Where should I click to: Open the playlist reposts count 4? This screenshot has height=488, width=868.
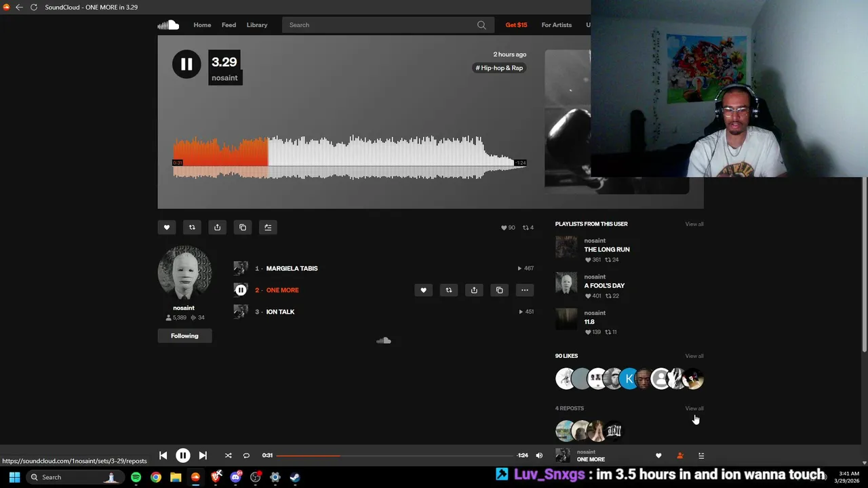528,228
